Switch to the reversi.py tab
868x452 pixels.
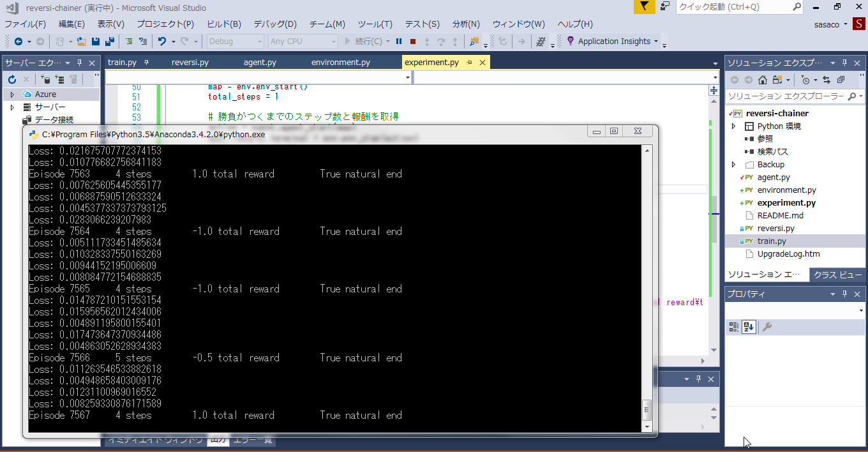(x=190, y=63)
